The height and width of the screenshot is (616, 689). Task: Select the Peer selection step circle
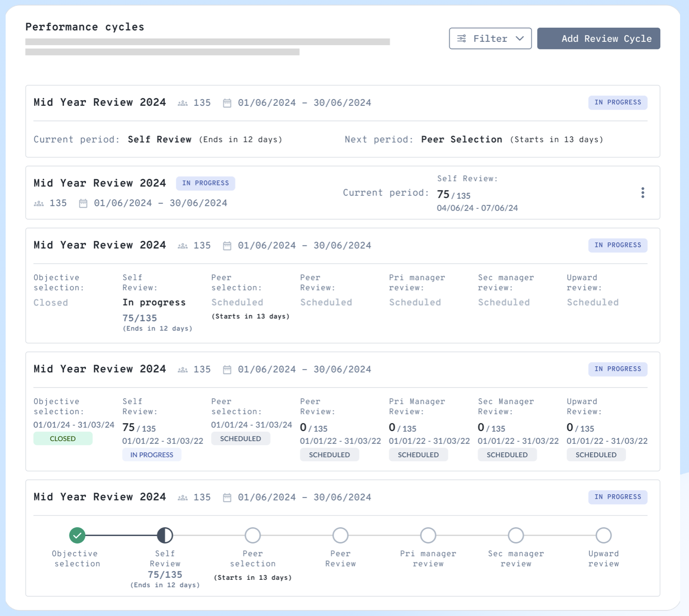point(253,535)
